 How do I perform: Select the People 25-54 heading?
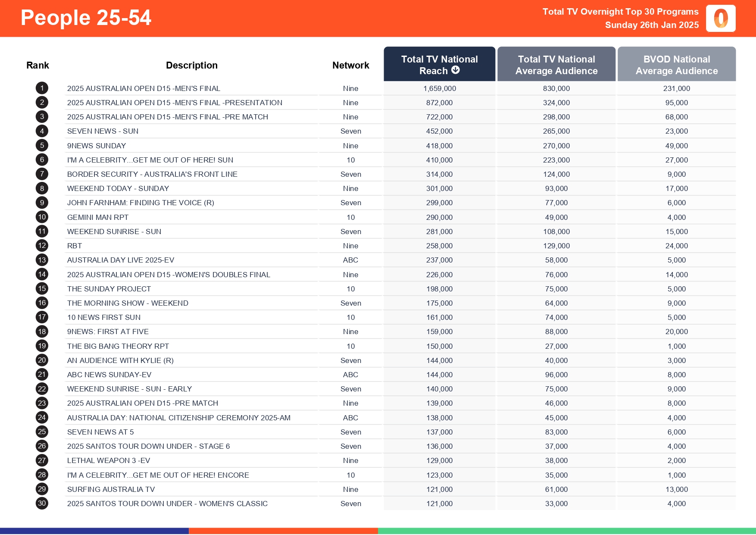[86, 18]
